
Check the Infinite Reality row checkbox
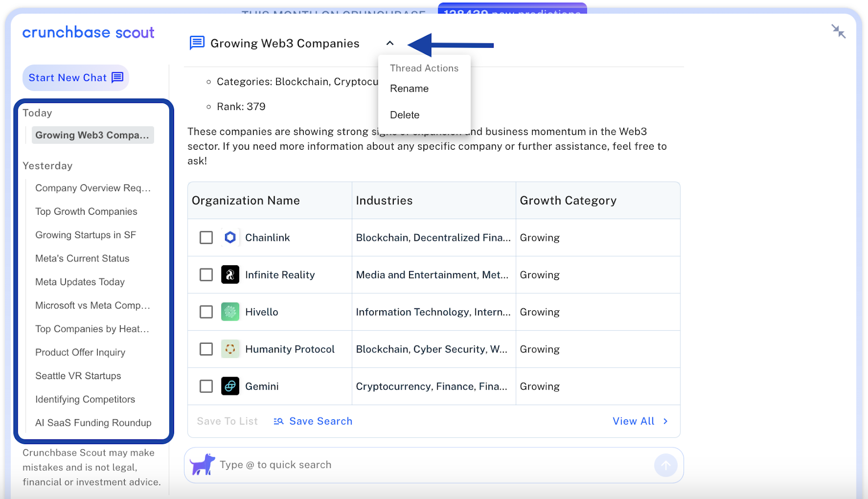point(206,275)
